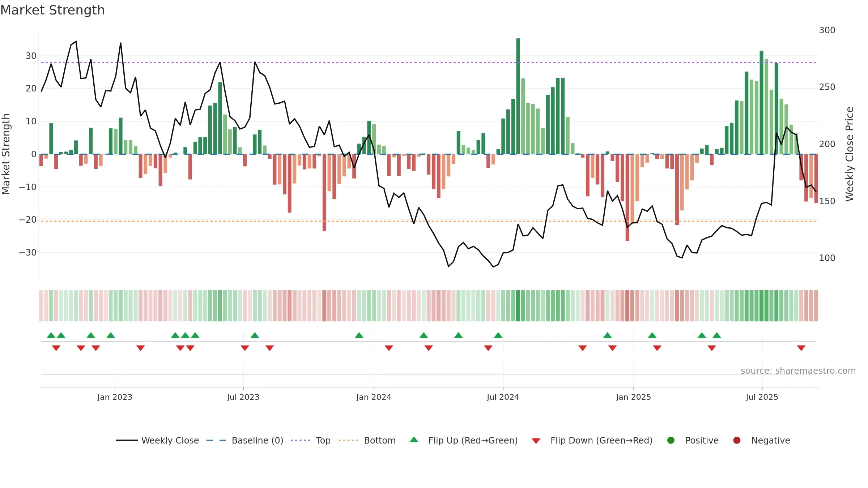868x488 pixels.
Task: Click the blue dashed Baseline line sample
Action: pyautogui.click(x=216, y=440)
